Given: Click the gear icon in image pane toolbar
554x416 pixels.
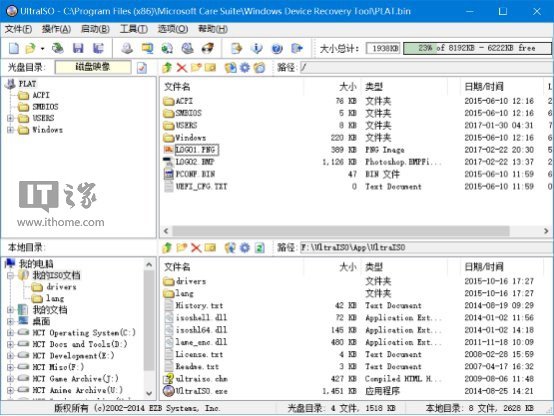Looking at the screenshot, I should (x=245, y=68).
